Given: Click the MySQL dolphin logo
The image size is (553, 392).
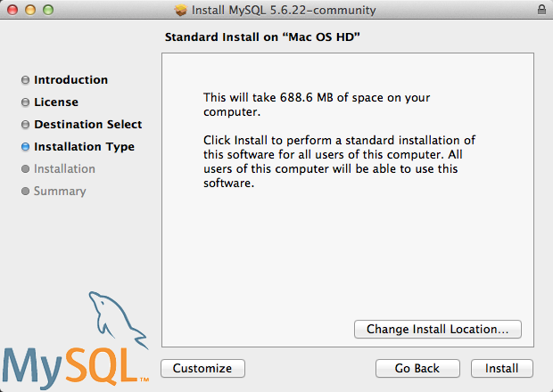Looking at the screenshot, I should coord(76,340).
